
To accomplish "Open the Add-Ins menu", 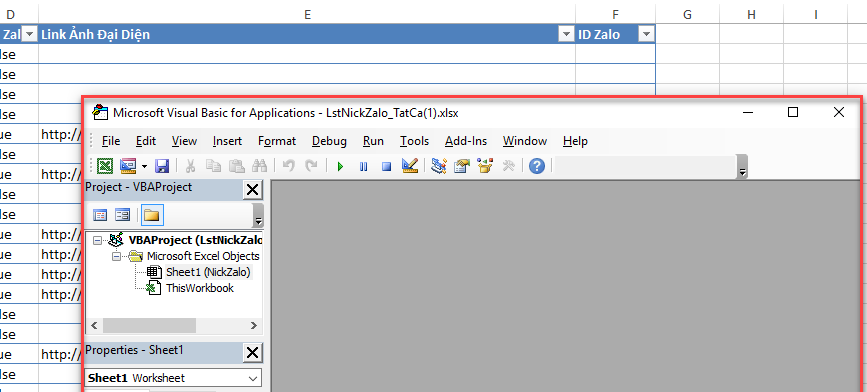I will pyautogui.click(x=466, y=142).
